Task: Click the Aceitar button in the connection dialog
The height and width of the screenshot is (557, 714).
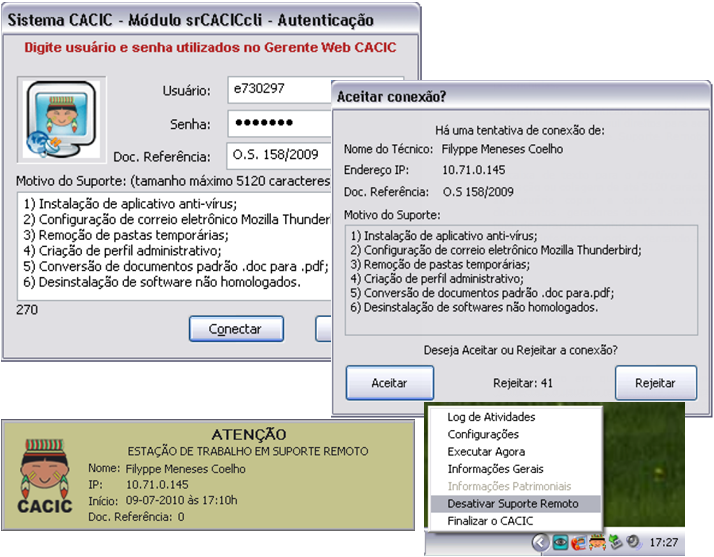Action: click(x=389, y=383)
